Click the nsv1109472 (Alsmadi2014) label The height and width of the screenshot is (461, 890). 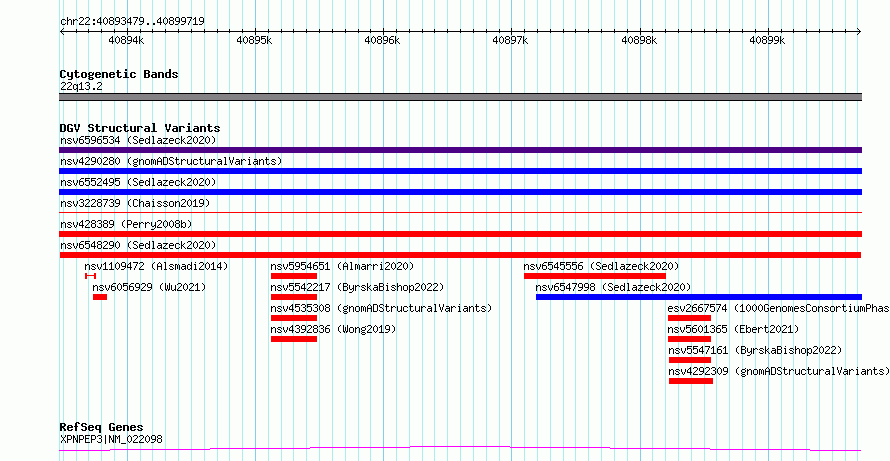pyautogui.click(x=156, y=266)
